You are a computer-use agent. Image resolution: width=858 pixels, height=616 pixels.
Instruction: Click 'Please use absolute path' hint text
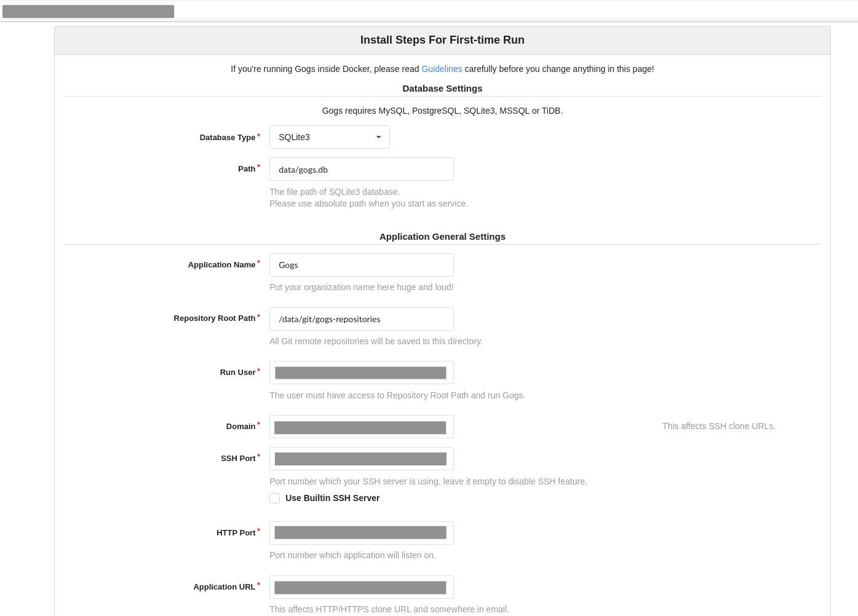click(368, 203)
